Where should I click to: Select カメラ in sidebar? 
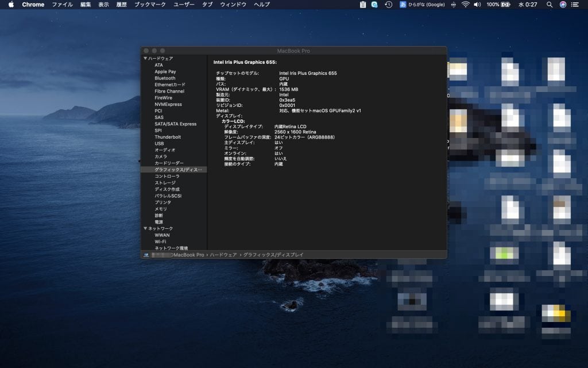tap(161, 156)
